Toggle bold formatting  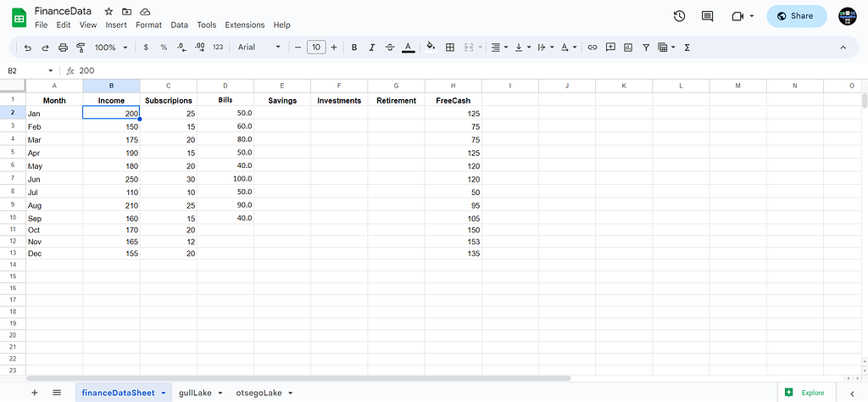(354, 47)
